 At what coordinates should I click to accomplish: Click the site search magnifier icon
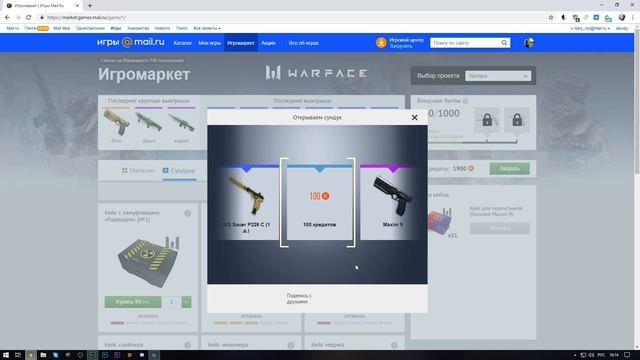tap(504, 43)
